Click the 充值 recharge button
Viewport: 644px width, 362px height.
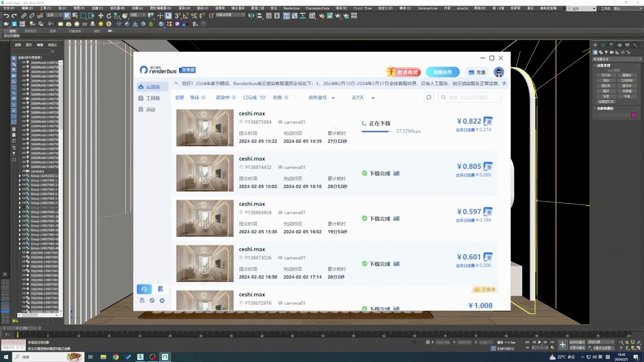click(x=477, y=72)
